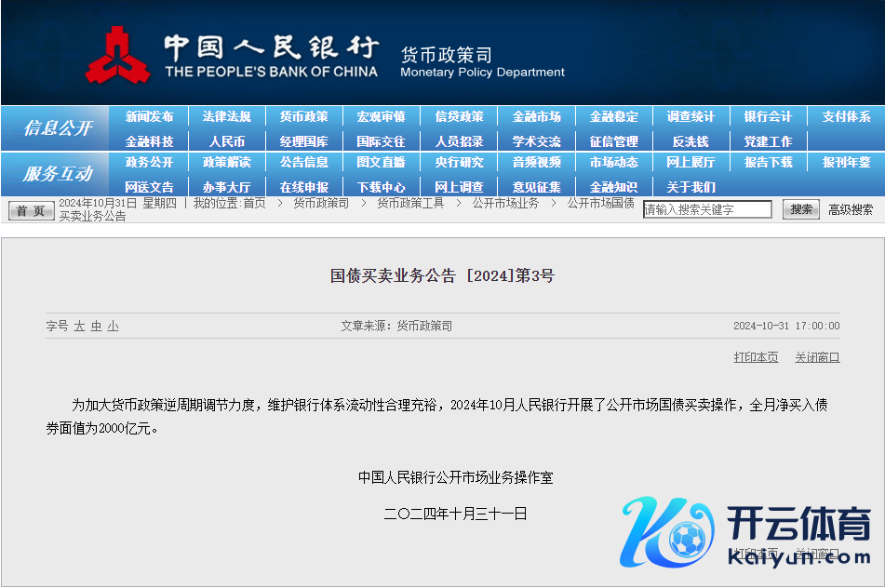The image size is (885, 588).
Task: Visit the 网上调查 page
Action: 459,187
